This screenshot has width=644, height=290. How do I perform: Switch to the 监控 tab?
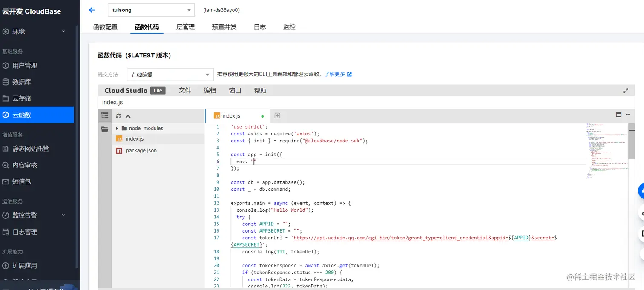coord(289,27)
